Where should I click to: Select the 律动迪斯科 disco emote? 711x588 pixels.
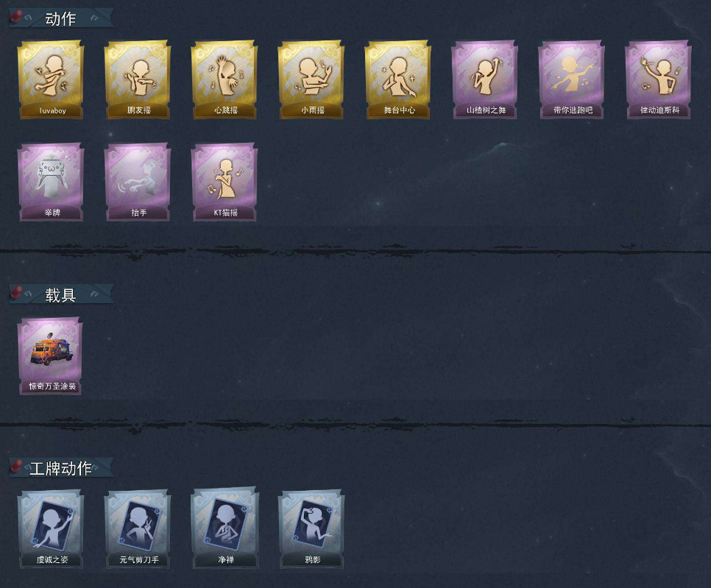tap(659, 79)
